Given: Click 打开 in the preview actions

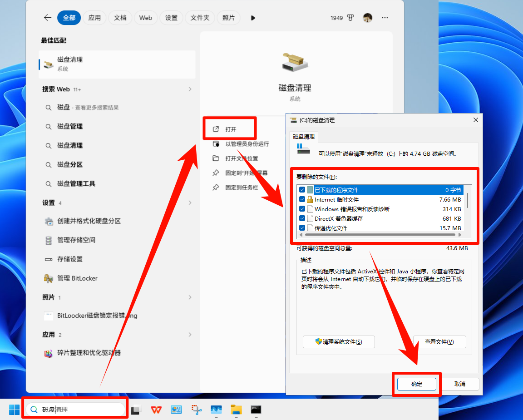Looking at the screenshot, I should click(230, 129).
